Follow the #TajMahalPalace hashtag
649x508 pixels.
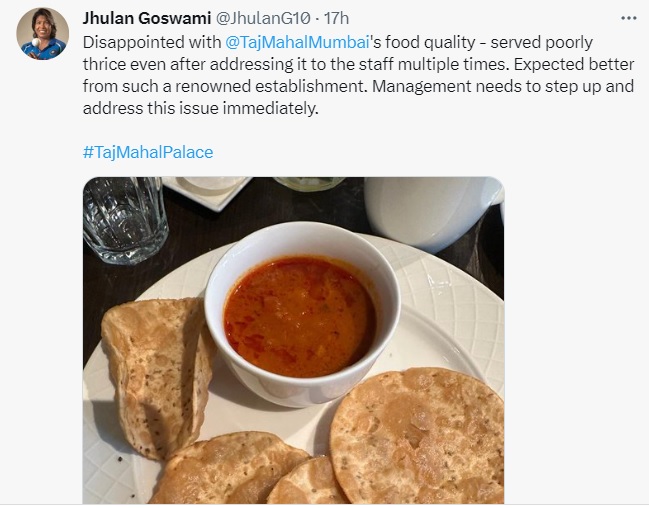pyautogui.click(x=147, y=152)
